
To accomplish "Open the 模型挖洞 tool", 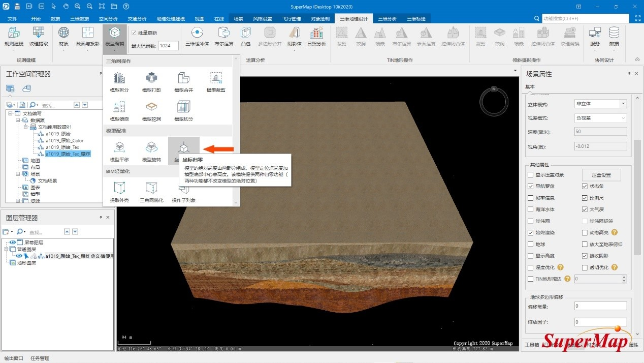I will [151, 110].
